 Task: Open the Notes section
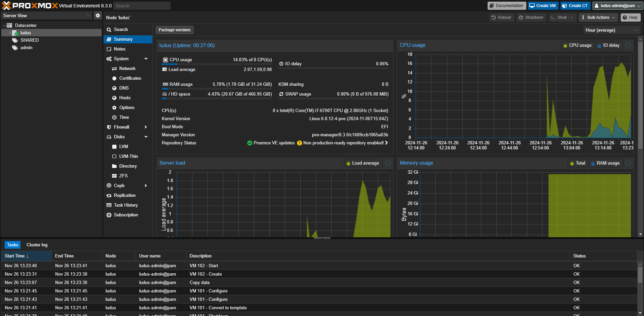pyautogui.click(x=128, y=49)
